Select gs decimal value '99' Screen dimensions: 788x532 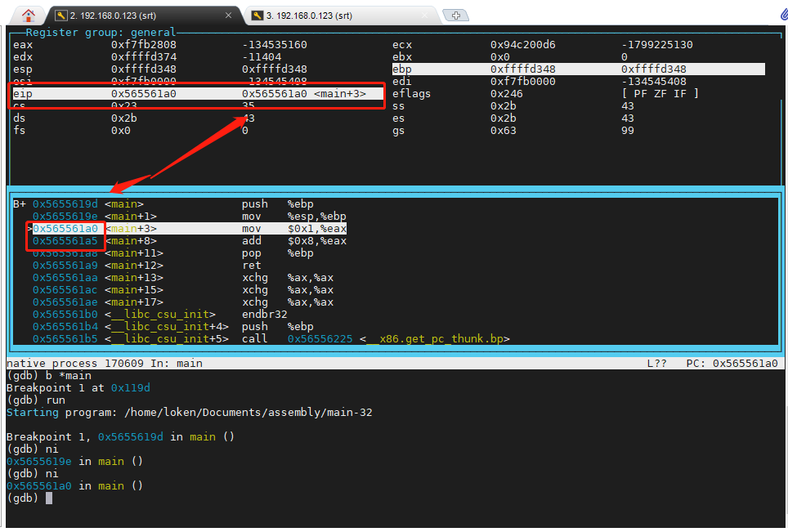click(628, 131)
